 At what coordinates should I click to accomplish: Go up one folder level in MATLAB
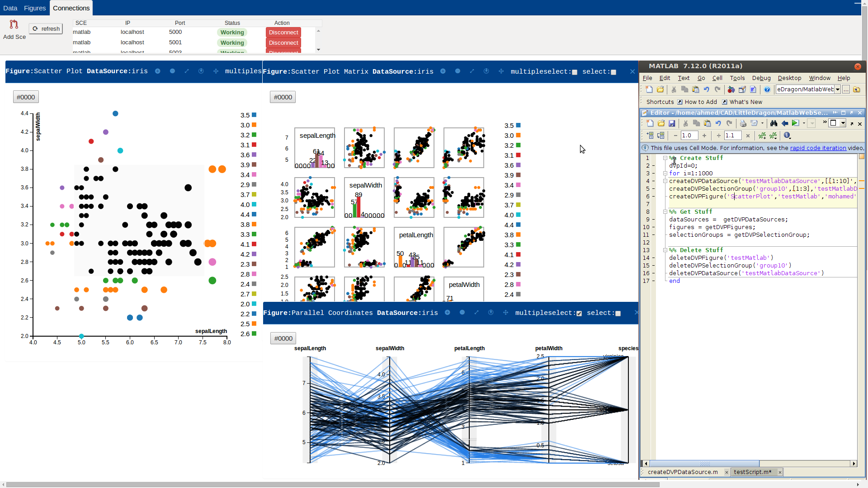coord(857,89)
